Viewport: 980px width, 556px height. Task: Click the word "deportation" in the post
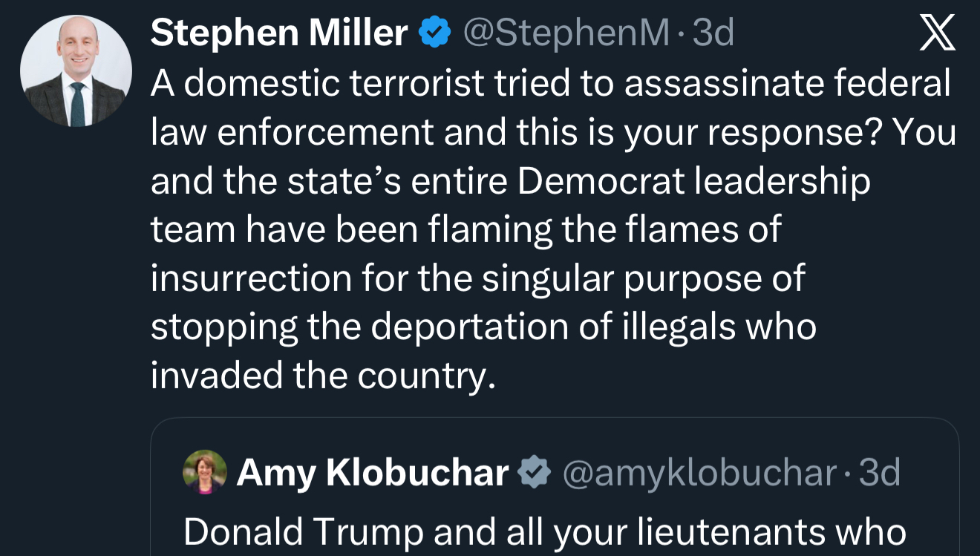[472, 327]
